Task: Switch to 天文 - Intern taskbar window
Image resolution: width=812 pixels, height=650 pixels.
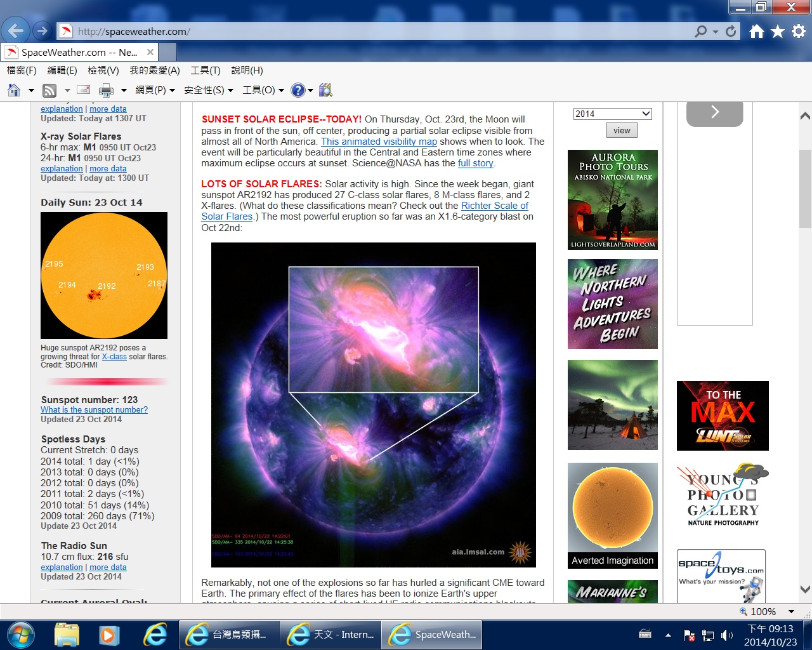Action: [x=331, y=634]
